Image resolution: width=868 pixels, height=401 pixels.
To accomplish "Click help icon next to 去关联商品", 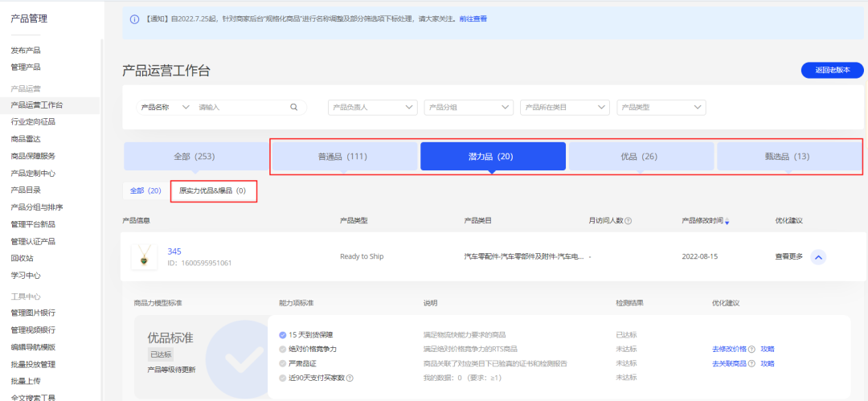I will coord(751,364).
